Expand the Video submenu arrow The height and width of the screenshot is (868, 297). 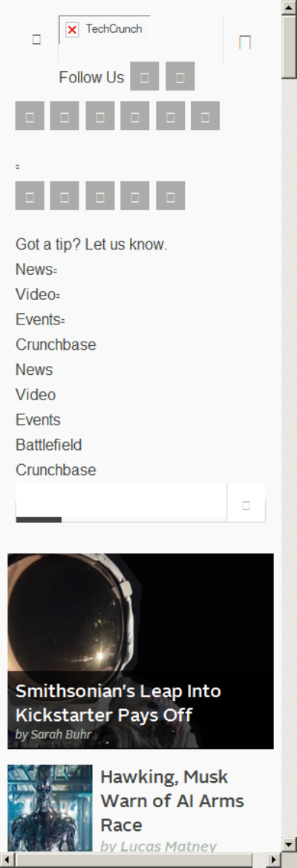click(58, 296)
